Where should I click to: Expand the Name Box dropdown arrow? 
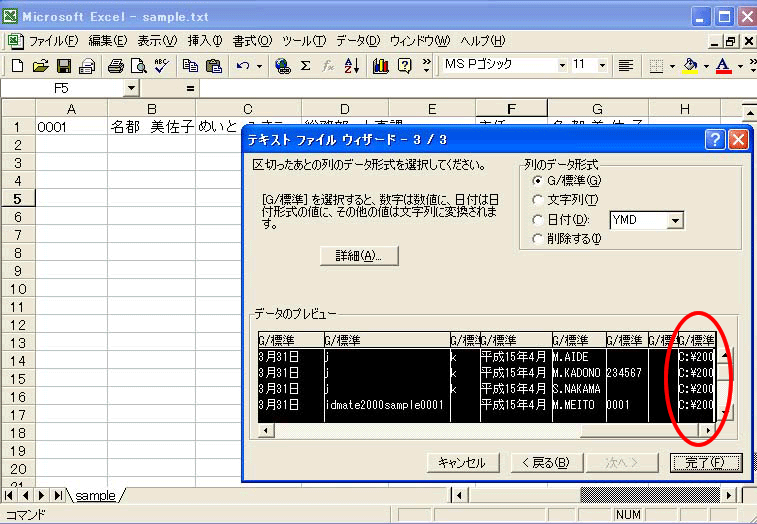pos(131,88)
